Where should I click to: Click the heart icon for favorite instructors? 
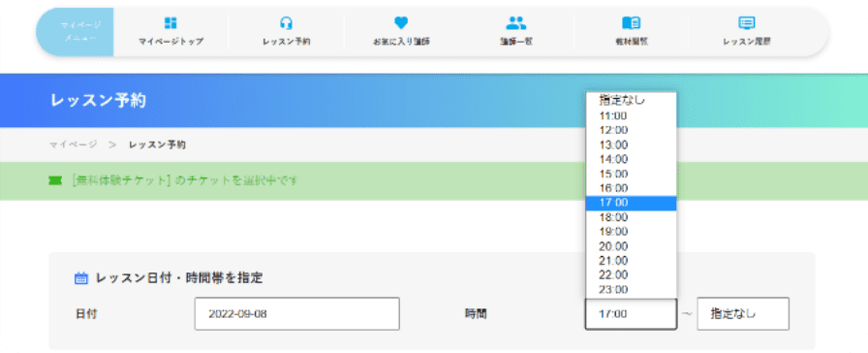click(x=401, y=23)
